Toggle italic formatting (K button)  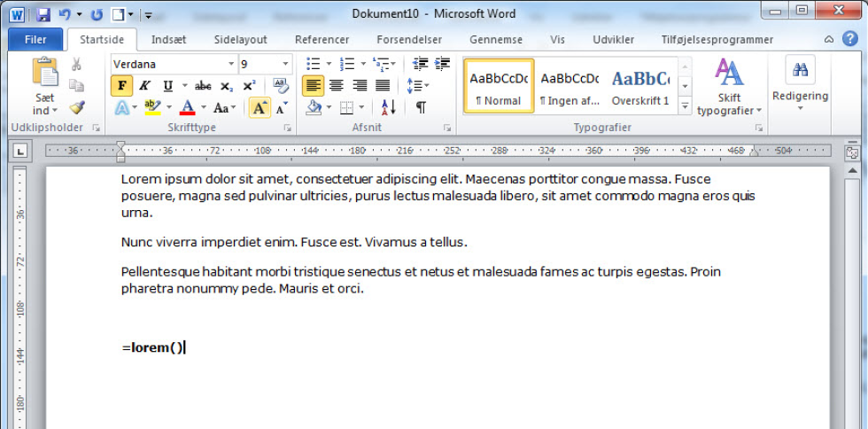pyautogui.click(x=144, y=86)
